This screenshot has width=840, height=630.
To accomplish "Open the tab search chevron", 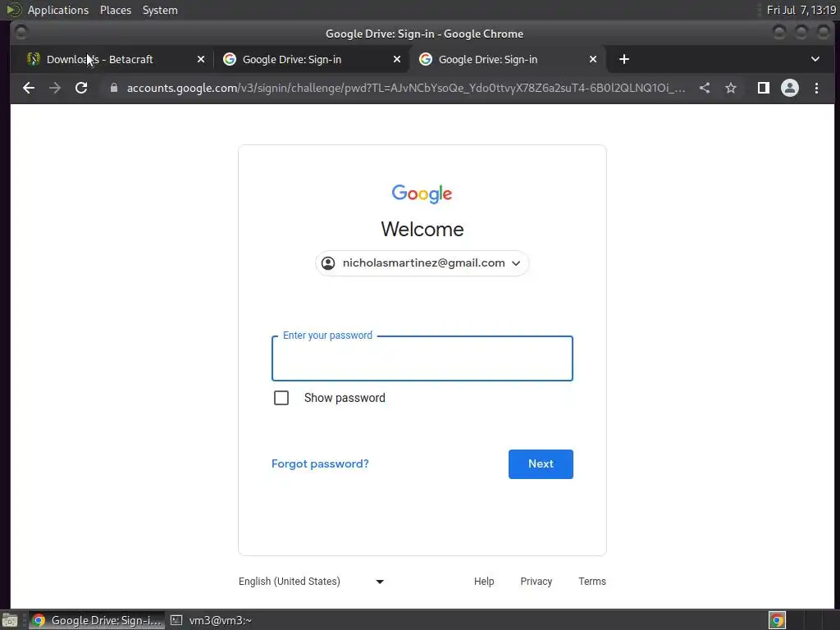I will pos(815,59).
